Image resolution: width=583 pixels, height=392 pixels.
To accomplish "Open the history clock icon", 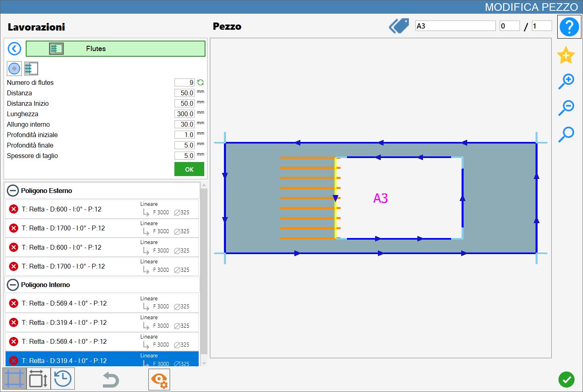I will point(63,379).
